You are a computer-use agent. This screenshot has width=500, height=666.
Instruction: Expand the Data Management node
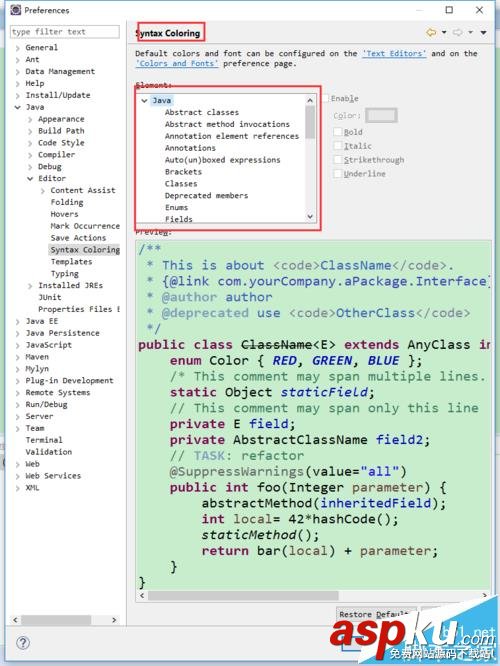point(17,72)
